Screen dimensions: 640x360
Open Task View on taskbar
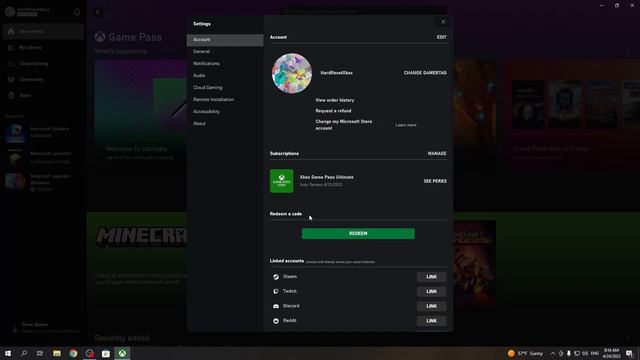[40, 353]
